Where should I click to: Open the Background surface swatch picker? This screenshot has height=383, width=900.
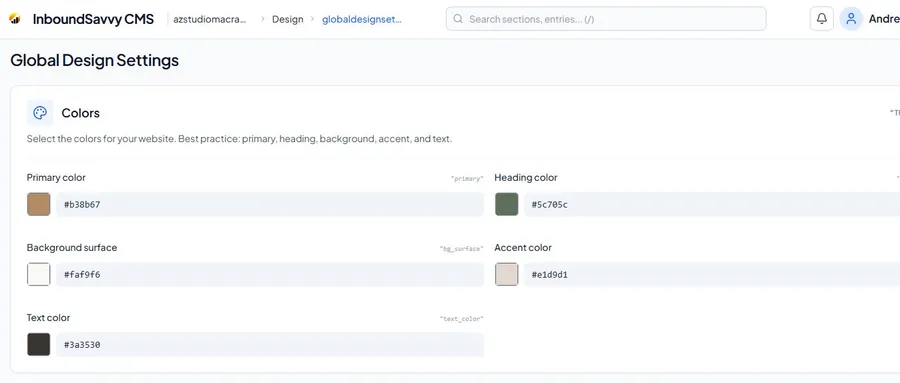[38, 274]
